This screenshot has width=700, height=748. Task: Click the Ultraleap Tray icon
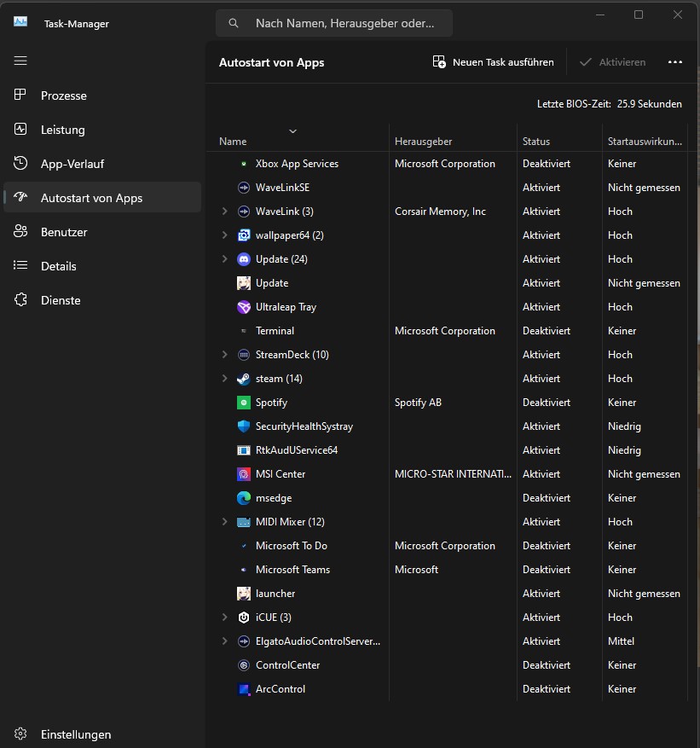click(244, 307)
